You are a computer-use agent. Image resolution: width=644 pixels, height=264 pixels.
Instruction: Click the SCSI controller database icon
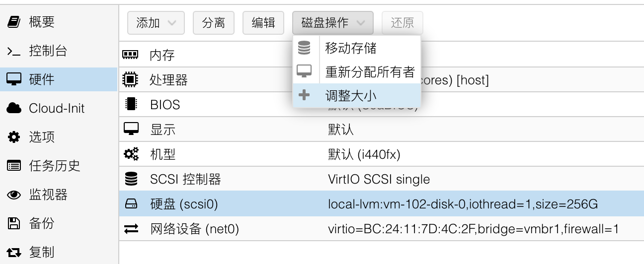(131, 179)
